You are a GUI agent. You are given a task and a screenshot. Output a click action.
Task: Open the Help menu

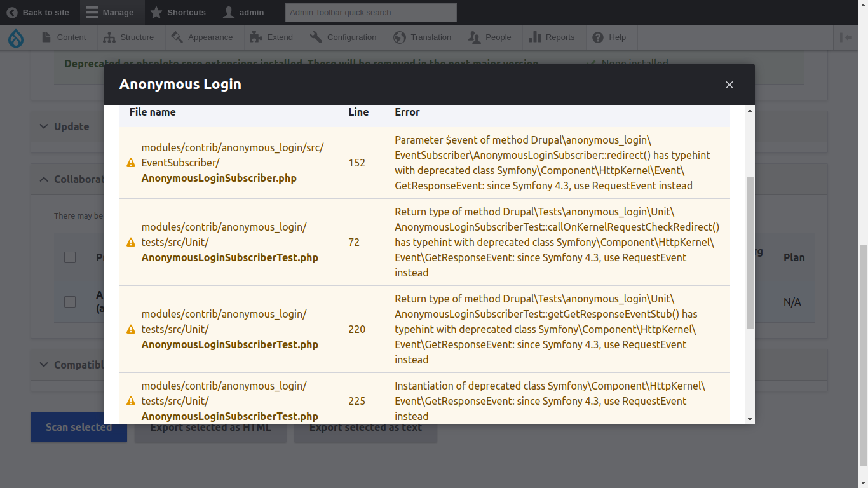(x=609, y=37)
